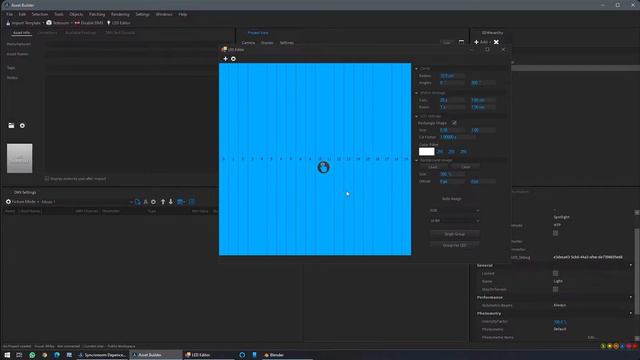This screenshot has height=360, width=640.
Task: Open the 16 Bit dropdown under Auto Assign
Action: pos(454,221)
